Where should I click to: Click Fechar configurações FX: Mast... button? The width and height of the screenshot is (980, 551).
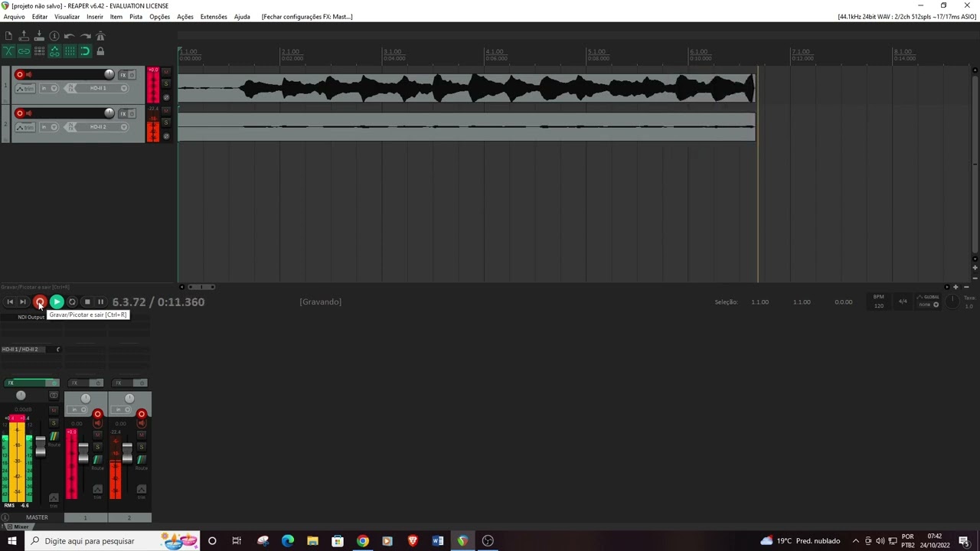point(307,17)
